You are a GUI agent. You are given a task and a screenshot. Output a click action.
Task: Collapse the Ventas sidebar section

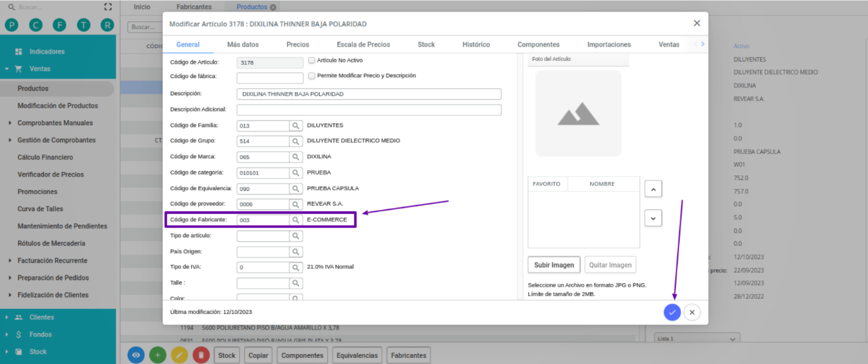[7, 69]
